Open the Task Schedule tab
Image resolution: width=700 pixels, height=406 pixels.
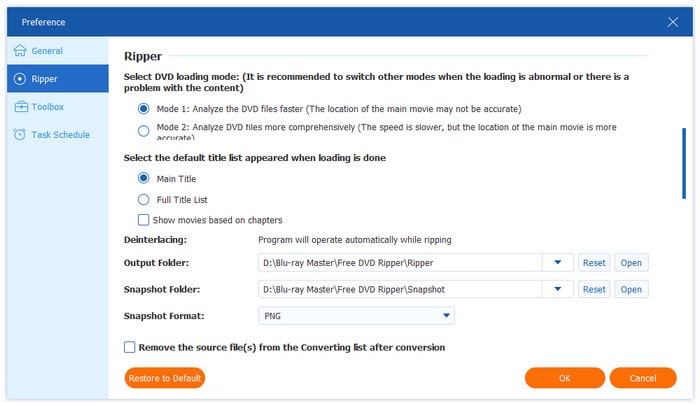(59, 135)
